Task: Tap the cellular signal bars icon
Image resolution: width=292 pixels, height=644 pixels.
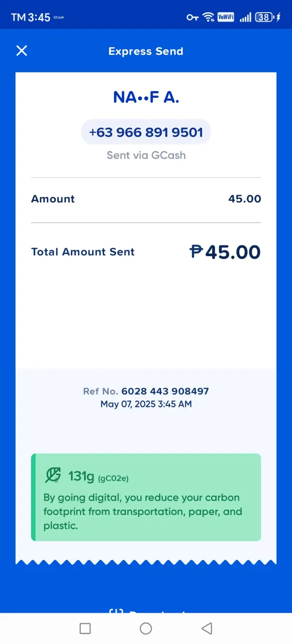Action: point(245,18)
